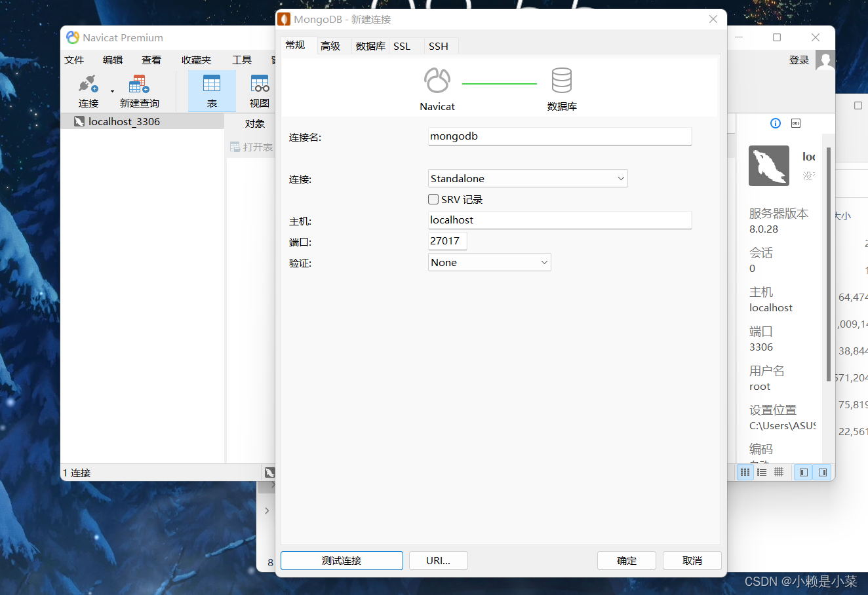Image resolution: width=868 pixels, height=595 pixels.
Task: Click the DDL icon in Navicat info panel
Action: tap(796, 123)
